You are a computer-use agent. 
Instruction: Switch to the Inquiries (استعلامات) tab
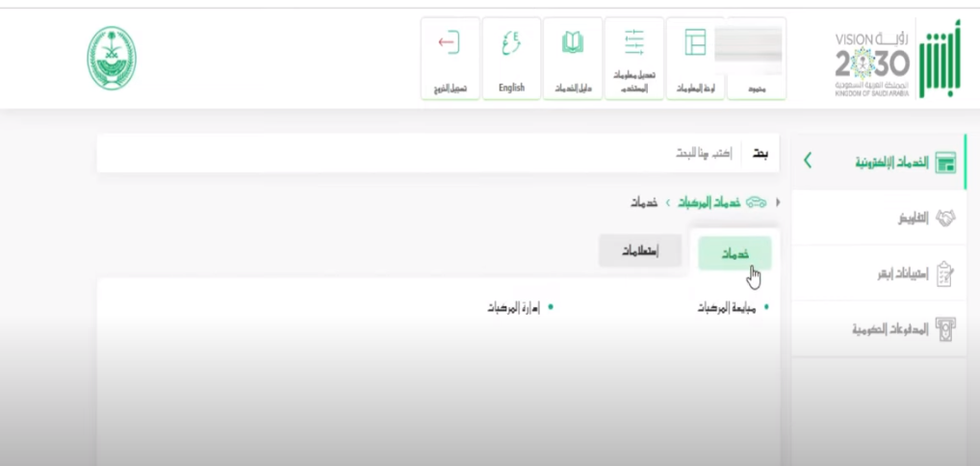coord(636,250)
